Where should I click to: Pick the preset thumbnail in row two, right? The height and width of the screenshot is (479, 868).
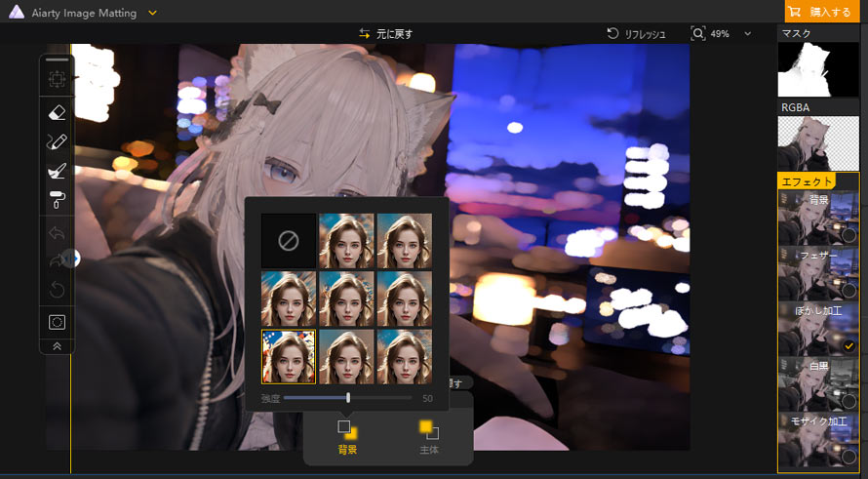coord(405,299)
